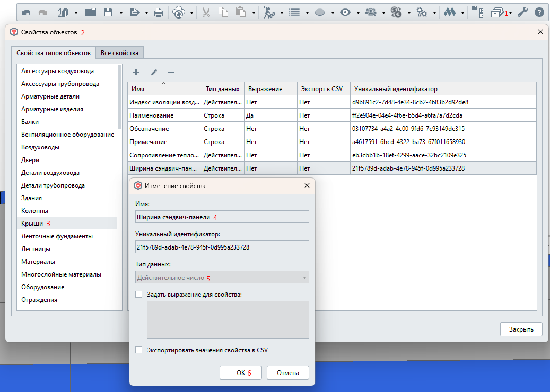
Task: Click the wrench settings icon
Action: point(522,12)
